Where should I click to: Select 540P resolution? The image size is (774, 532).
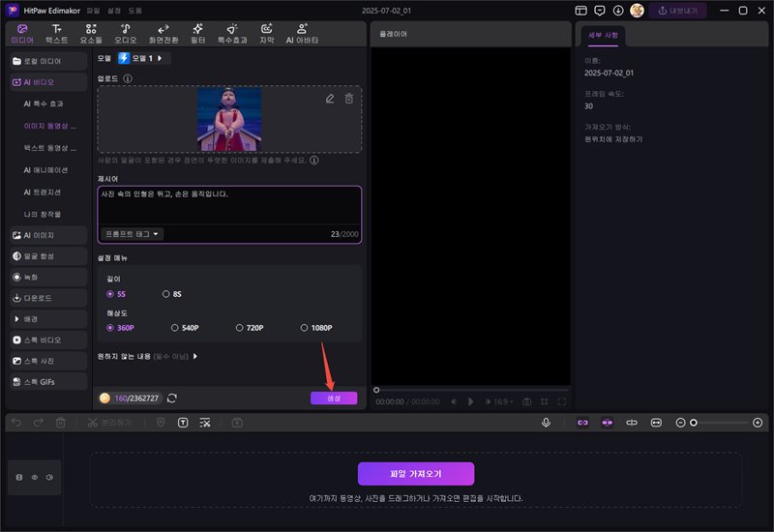[x=185, y=328]
